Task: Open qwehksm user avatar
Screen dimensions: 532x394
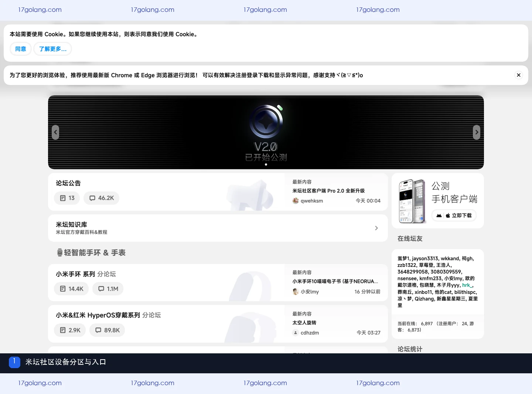Action: 296,201
